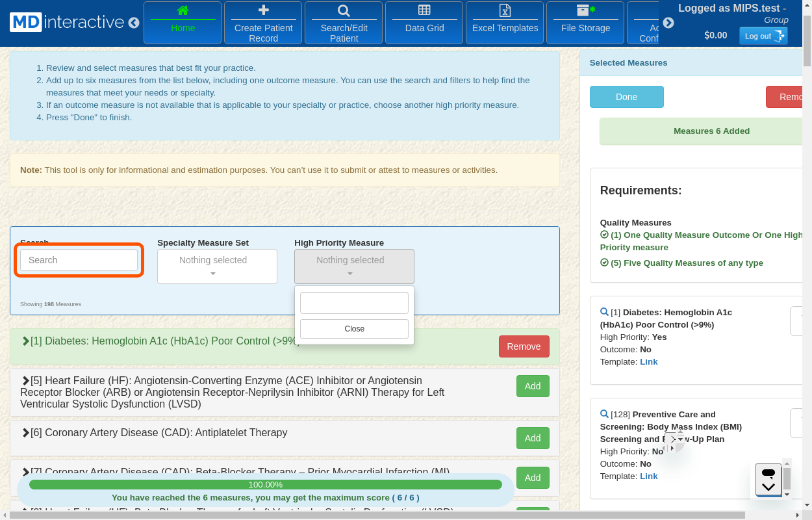Close the High Priority dropdown popup
The image size is (812, 520).
click(x=354, y=329)
